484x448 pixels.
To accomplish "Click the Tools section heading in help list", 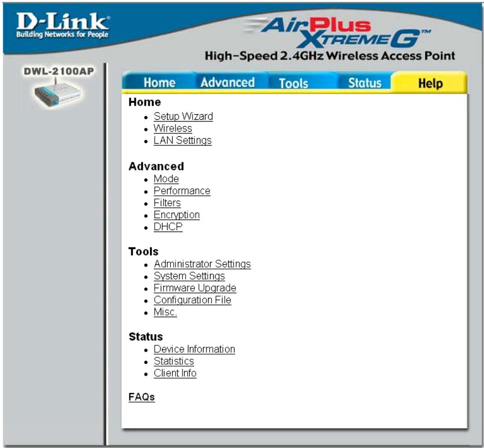I will (x=144, y=251).
